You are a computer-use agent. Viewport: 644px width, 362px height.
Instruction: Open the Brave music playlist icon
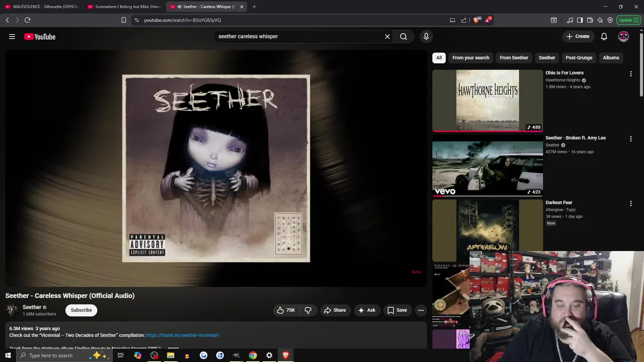click(x=570, y=20)
